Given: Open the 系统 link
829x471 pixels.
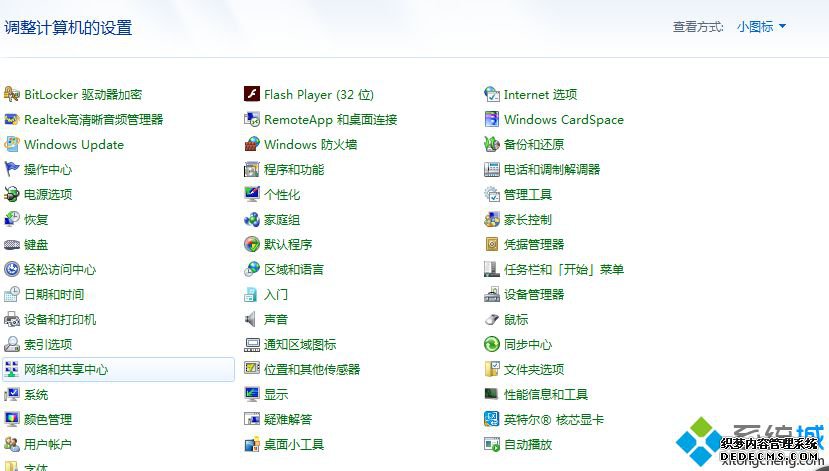Looking at the screenshot, I should tap(36, 394).
